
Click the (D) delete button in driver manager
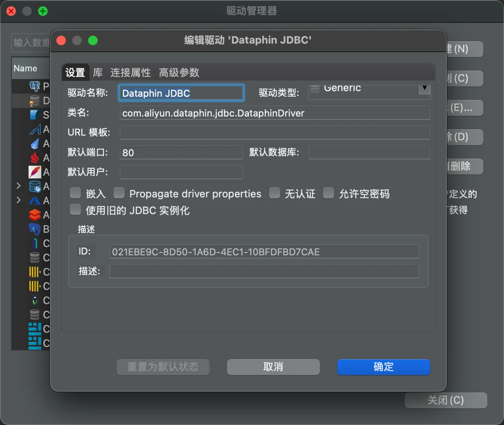[465, 137]
